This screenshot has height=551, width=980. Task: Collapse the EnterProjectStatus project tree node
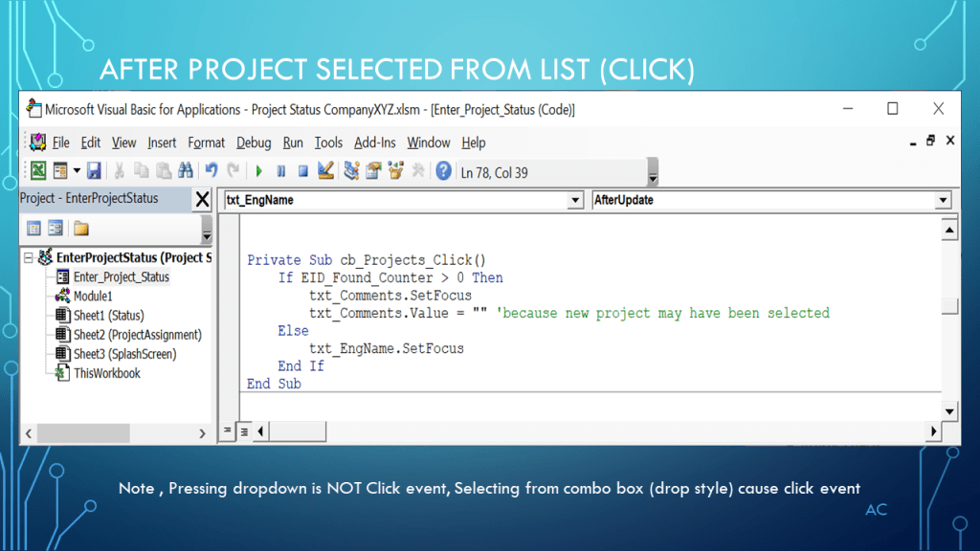point(29,257)
